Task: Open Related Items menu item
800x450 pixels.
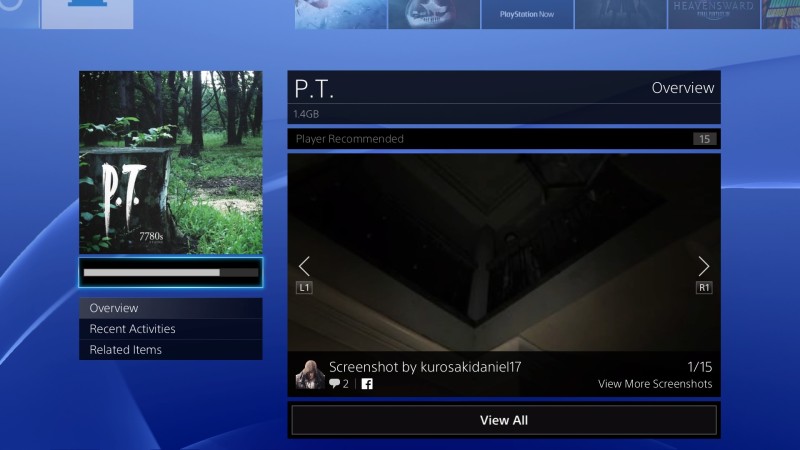Action: 171,350
